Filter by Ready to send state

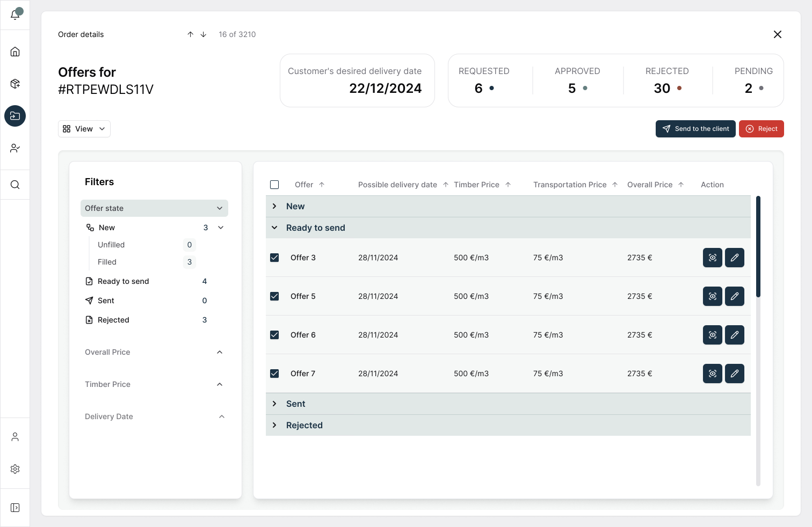(x=124, y=281)
